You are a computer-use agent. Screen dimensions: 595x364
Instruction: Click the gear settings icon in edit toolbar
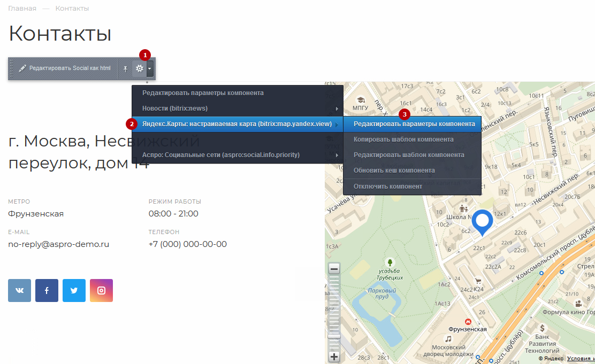pos(140,68)
